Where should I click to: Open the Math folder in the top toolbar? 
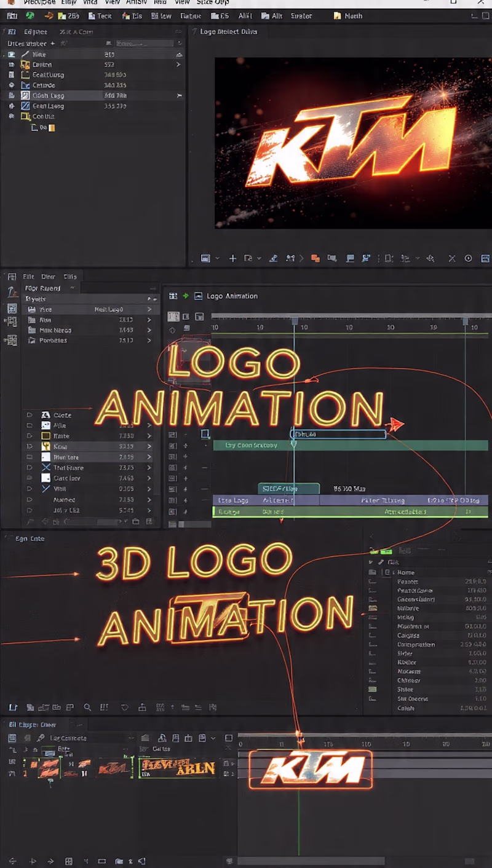point(348,16)
